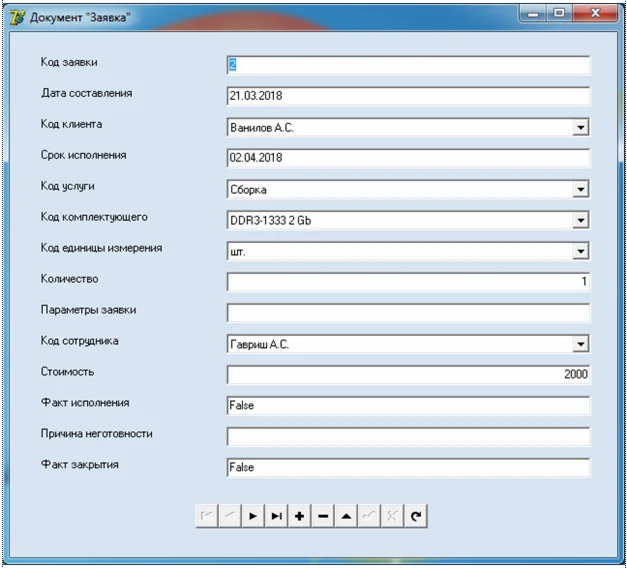Go to first record navigator button
Image resolution: width=627 pixels, height=568 pixels.
206,516
